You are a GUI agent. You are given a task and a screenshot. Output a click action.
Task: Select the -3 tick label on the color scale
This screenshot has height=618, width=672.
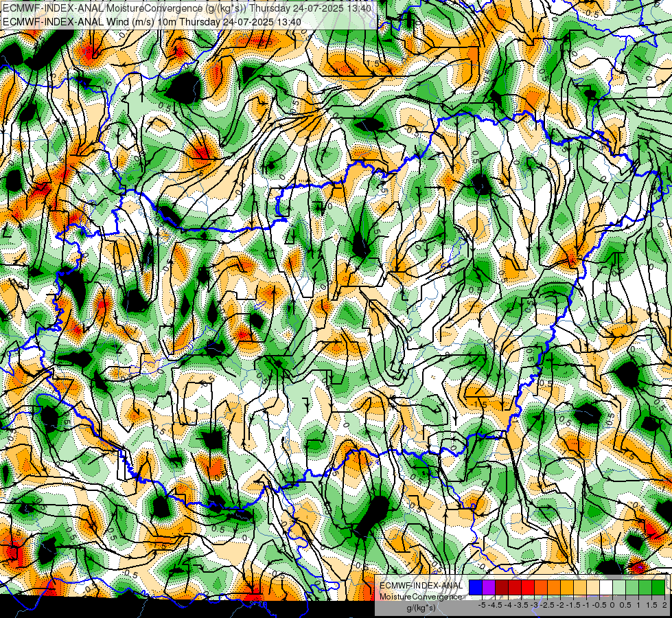[x=534, y=605]
